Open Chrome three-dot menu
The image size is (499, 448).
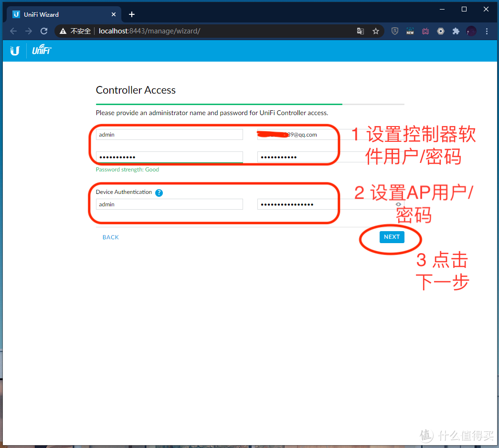487,31
